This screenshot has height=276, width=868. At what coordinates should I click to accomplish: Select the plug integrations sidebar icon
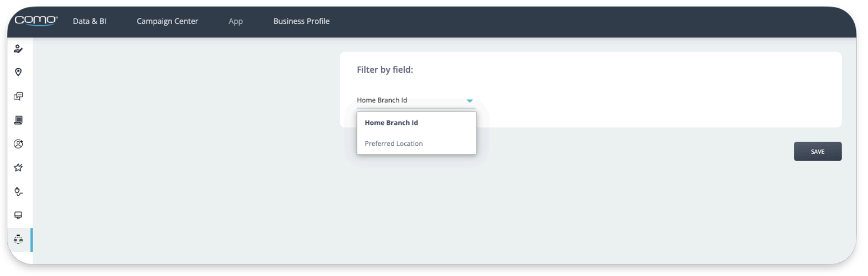[x=18, y=192]
